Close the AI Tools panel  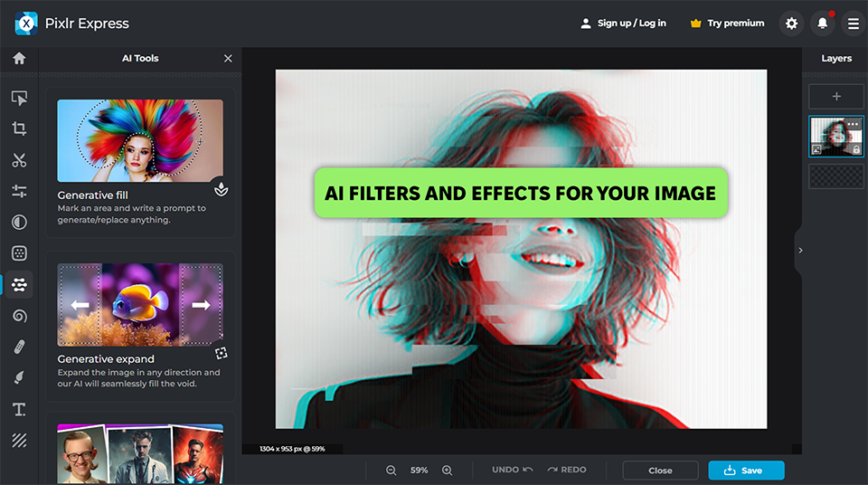click(x=228, y=58)
